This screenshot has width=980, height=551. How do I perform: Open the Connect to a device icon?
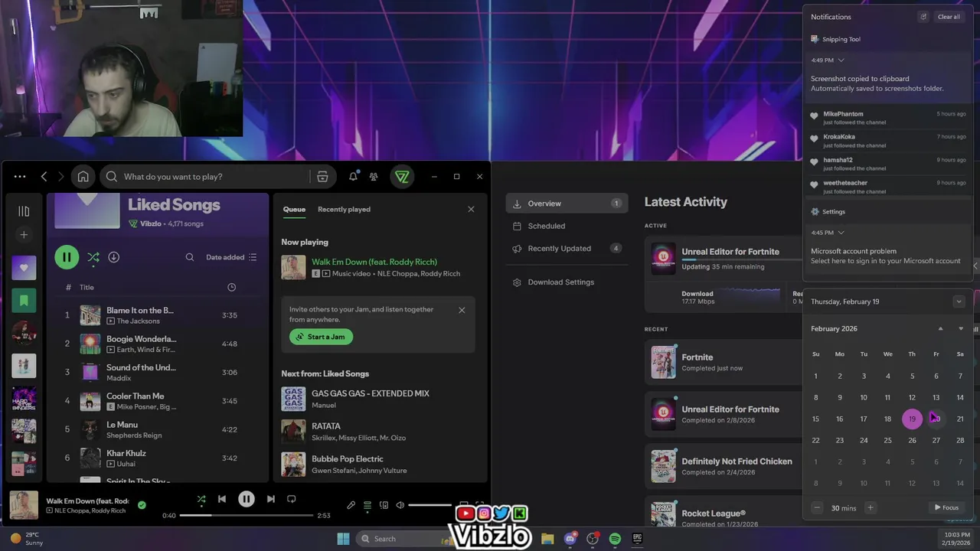[x=384, y=505]
